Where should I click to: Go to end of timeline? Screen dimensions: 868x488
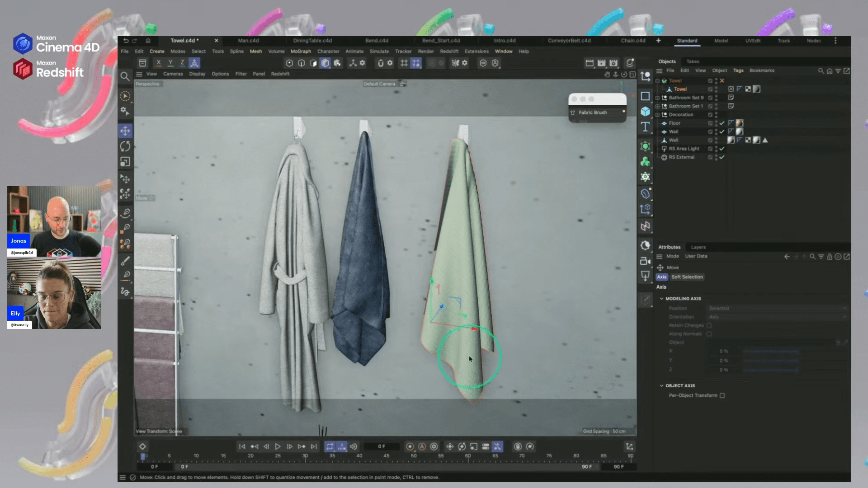tap(314, 446)
